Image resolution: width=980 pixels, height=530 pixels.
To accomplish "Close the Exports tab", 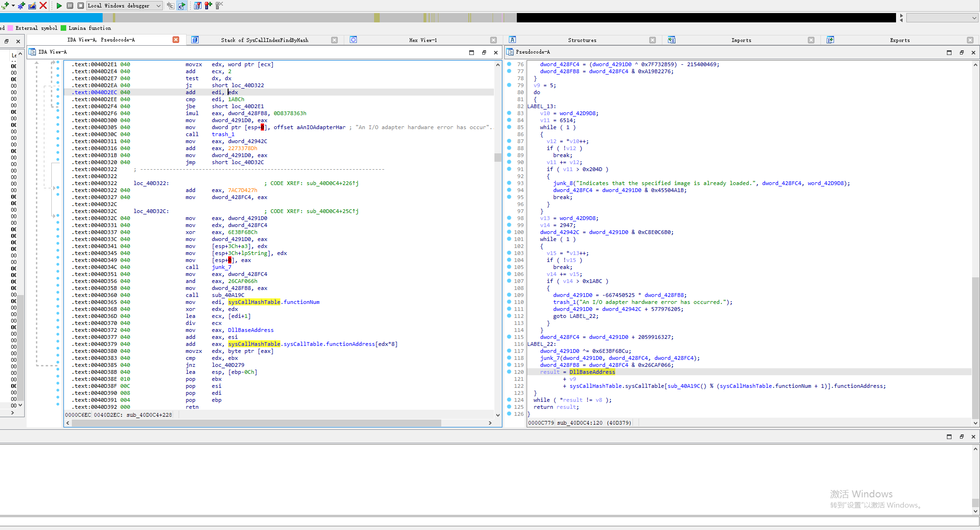I will pyautogui.click(x=970, y=40).
